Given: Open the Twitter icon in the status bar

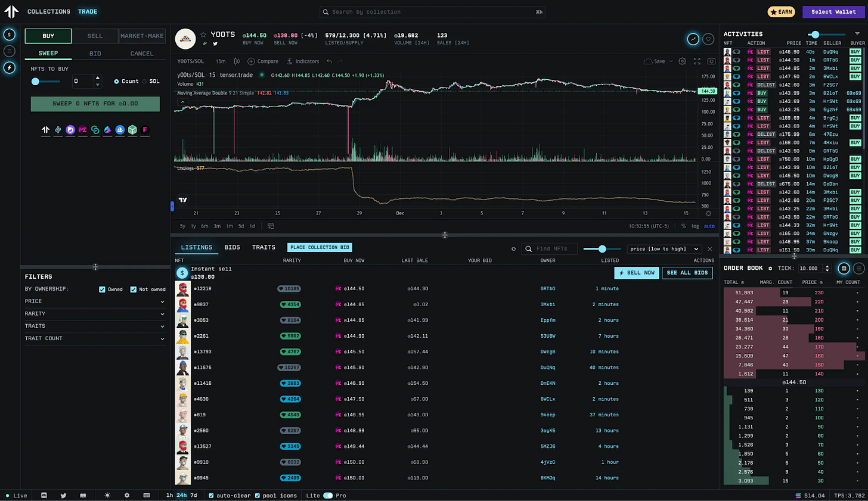Looking at the screenshot, I should 63,496.
